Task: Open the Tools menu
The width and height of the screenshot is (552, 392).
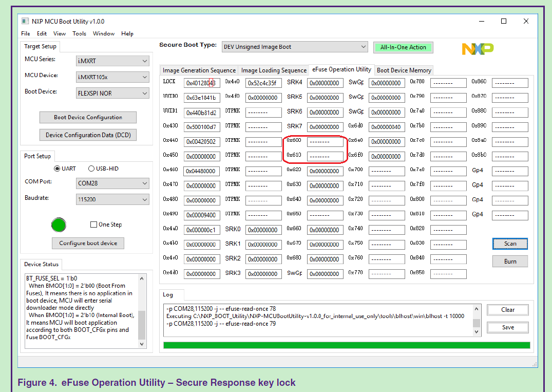Action: click(x=79, y=33)
